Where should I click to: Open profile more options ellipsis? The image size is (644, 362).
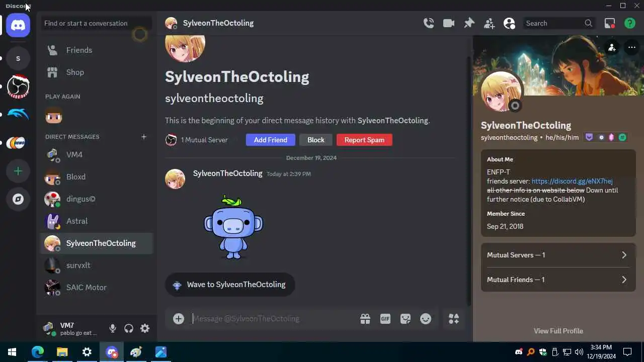[632, 48]
